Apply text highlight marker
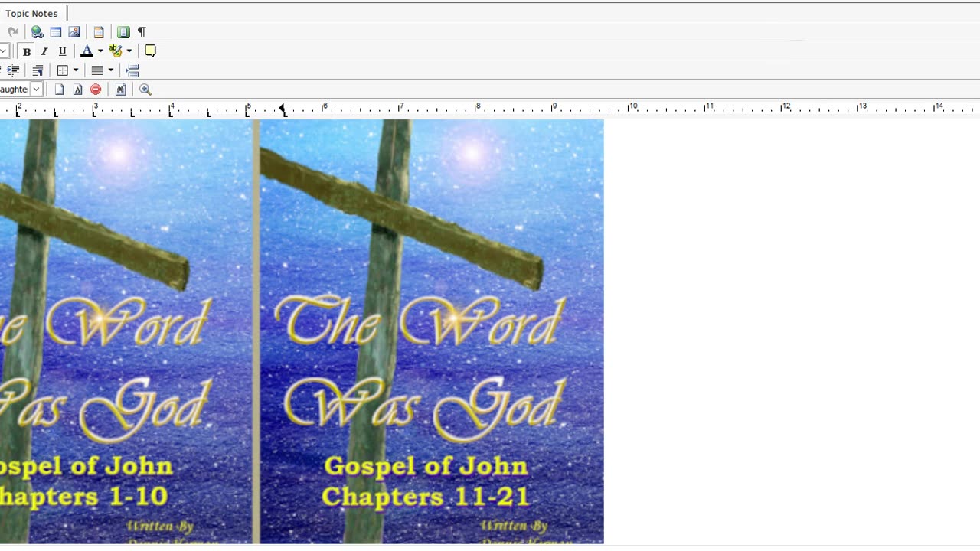 (x=116, y=51)
